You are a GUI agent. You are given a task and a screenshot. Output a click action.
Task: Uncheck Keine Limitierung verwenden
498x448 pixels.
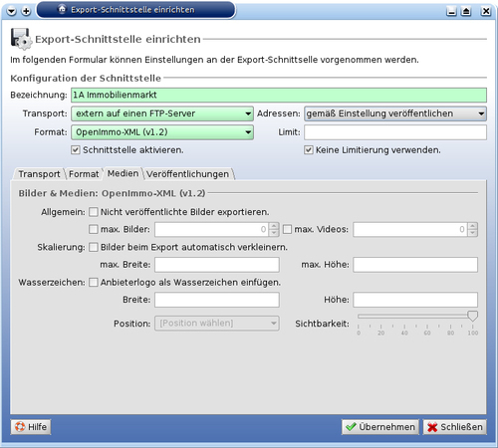click(x=309, y=150)
